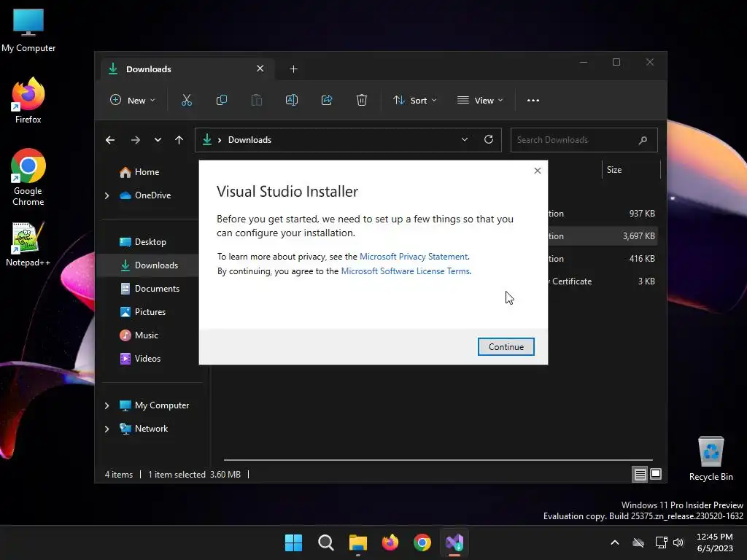Select Pictures in the navigation pane
The width and height of the screenshot is (747, 560).
tap(142, 312)
